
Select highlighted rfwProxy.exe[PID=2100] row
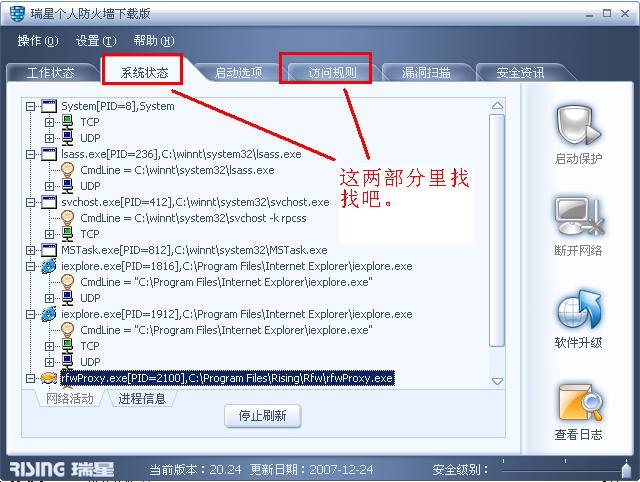point(227,378)
